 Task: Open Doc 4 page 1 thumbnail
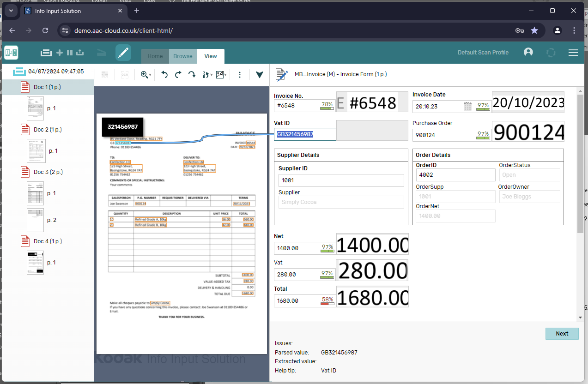[35, 263]
